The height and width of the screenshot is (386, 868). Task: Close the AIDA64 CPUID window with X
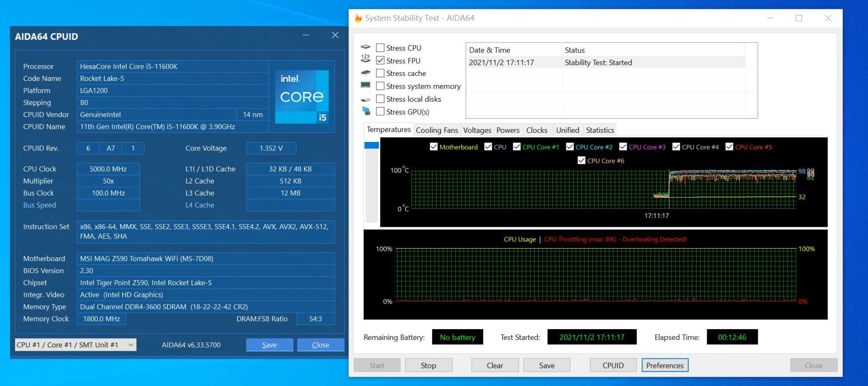click(335, 35)
